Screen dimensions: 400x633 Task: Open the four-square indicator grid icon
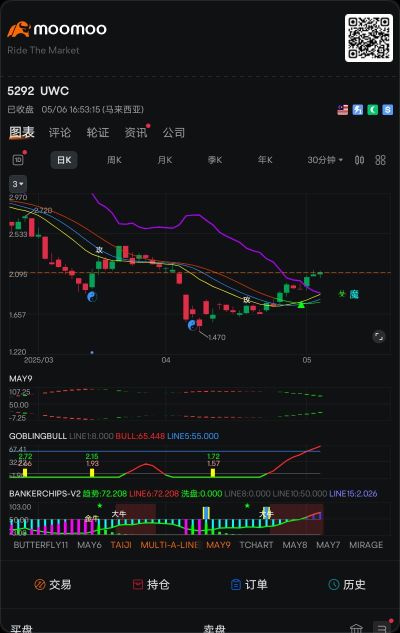click(x=380, y=160)
